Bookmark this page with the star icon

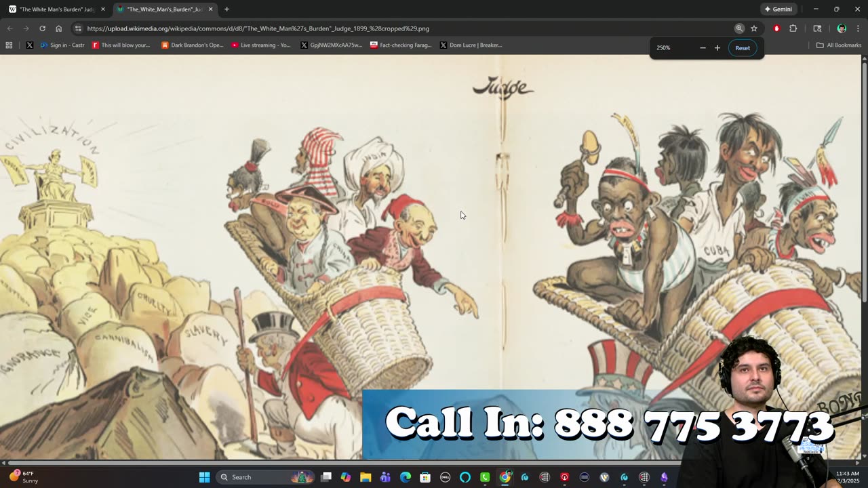754,28
